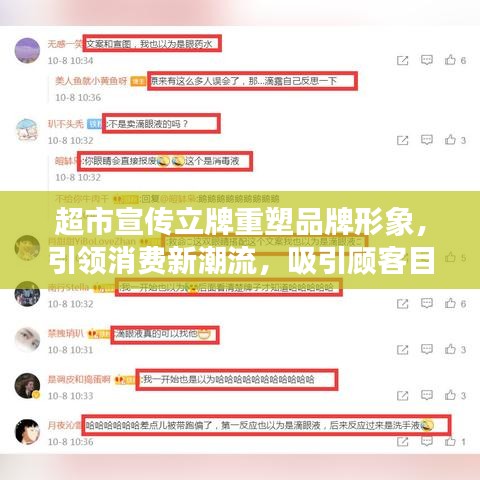Click reply icon on "不是卖滴眼液的吗？" comment
Viewport: 480px width, 480px height.
427,140
